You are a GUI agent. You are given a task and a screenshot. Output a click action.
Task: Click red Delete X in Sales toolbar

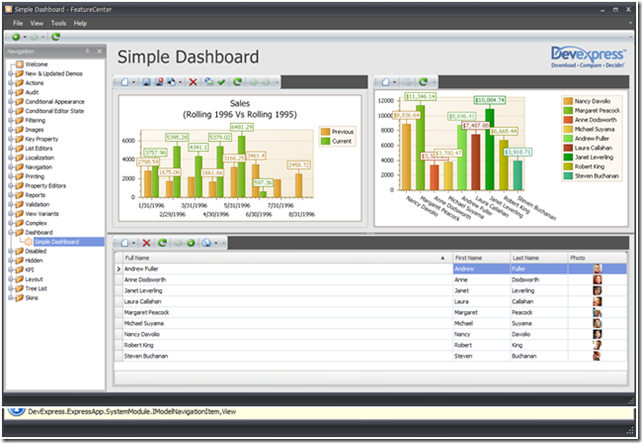(193, 82)
